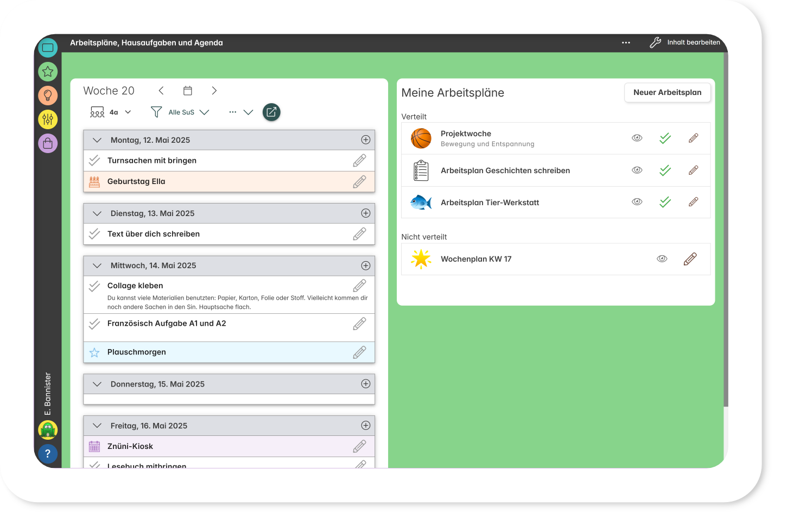Go to next week with right arrow
This screenshot has height=532, width=787.
214,91
